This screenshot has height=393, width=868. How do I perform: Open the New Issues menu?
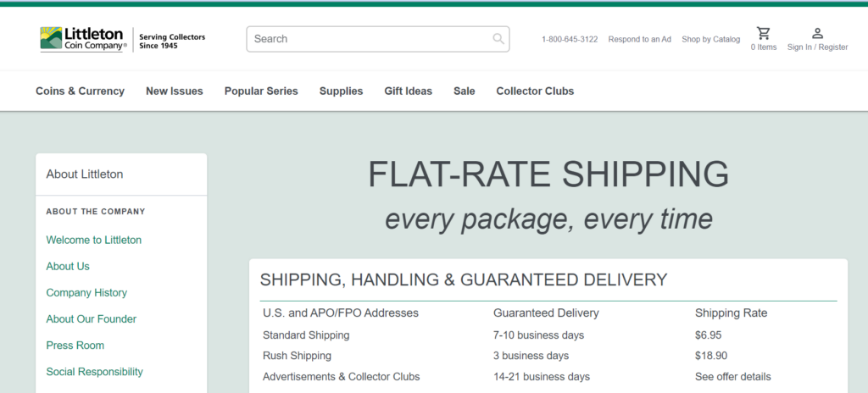click(x=175, y=91)
